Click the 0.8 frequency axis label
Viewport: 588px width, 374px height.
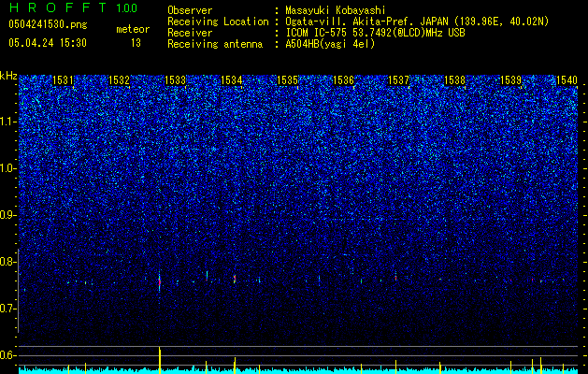pos(8,262)
